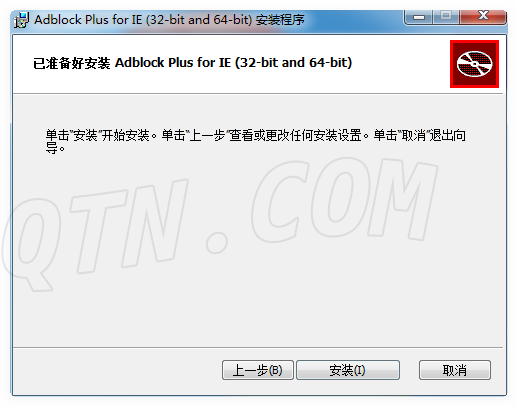
Task: Click the wrapped text "导。" on second line
Action: pos(55,148)
